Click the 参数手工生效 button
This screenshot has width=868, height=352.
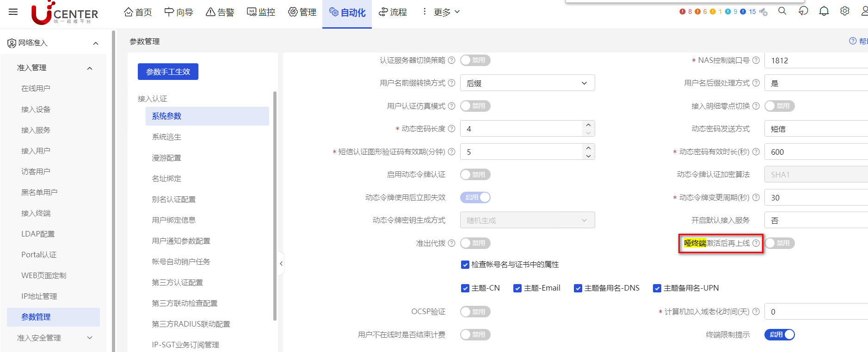(168, 72)
